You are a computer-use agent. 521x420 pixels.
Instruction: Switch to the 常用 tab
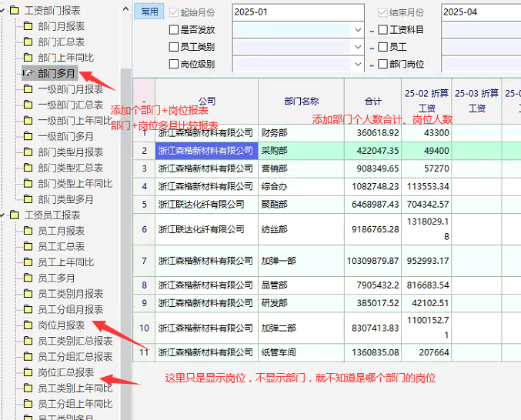point(149,12)
